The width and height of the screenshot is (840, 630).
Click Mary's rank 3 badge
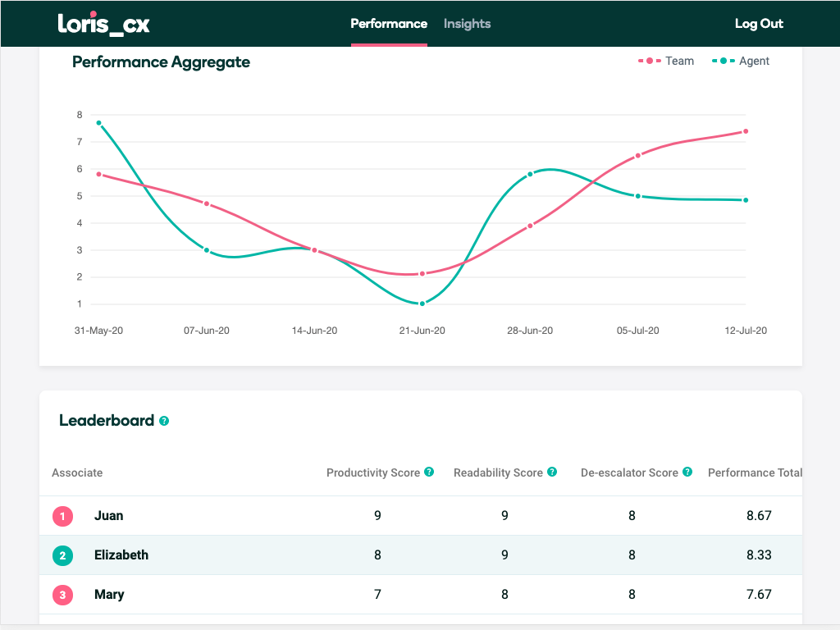[63, 595]
